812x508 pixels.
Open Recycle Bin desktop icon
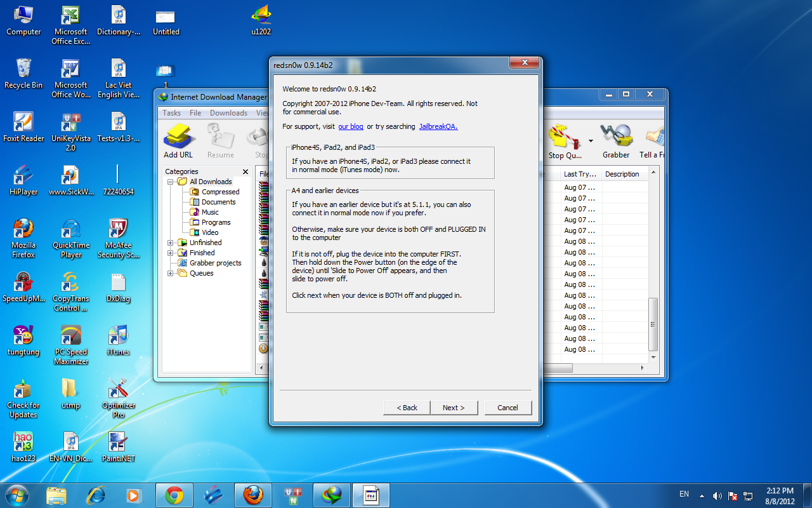pos(23,74)
